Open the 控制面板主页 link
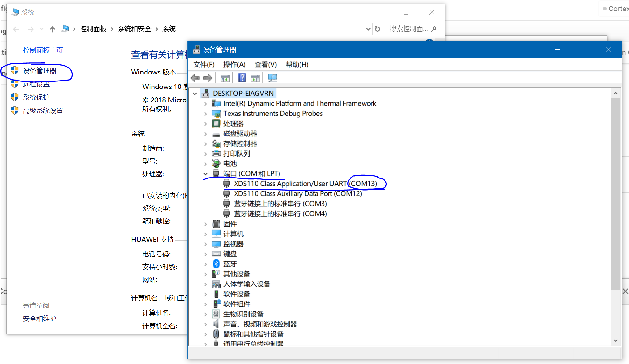This screenshot has height=364, width=629. pyautogui.click(x=43, y=50)
